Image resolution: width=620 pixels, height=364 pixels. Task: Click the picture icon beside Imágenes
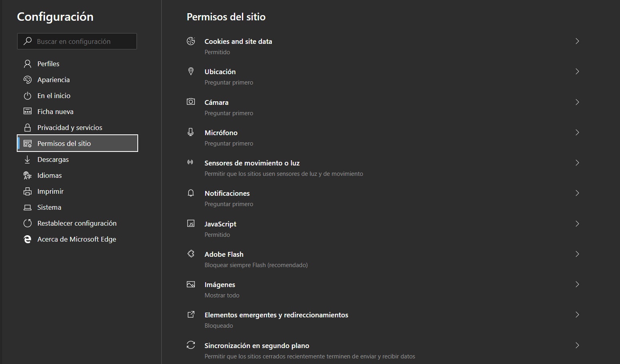(191, 284)
